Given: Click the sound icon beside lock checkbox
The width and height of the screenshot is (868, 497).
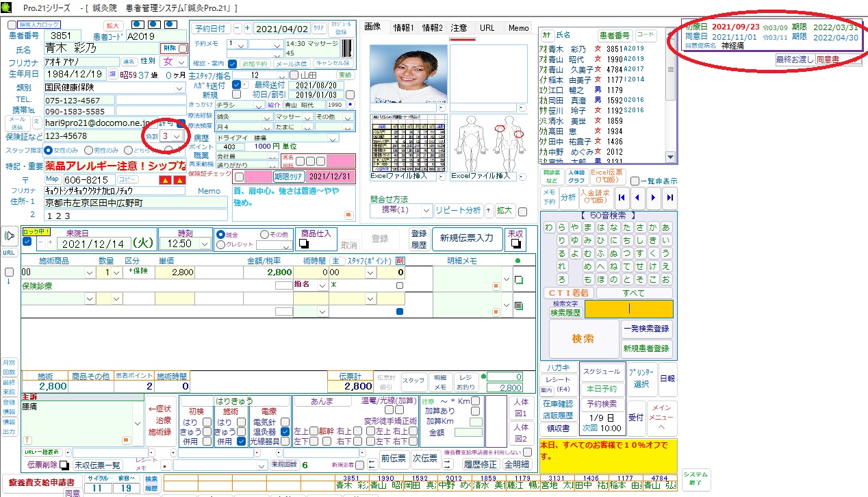Looking at the screenshot, I should [x=10, y=236].
